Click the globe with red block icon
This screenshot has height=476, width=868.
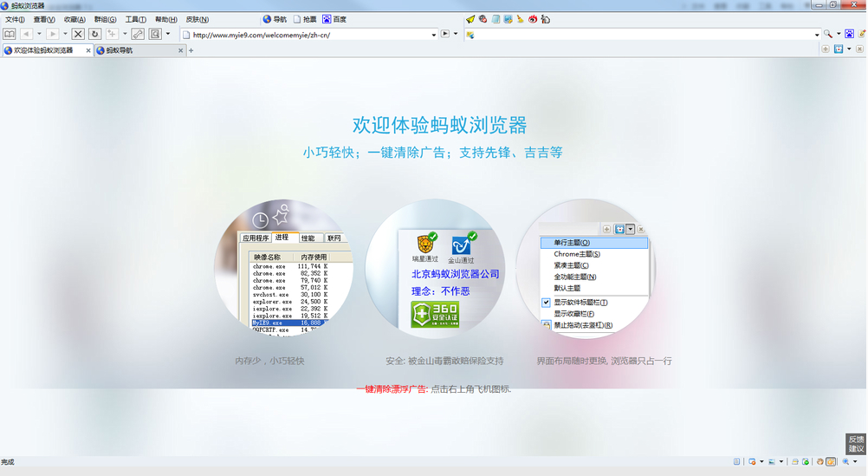(x=483, y=19)
